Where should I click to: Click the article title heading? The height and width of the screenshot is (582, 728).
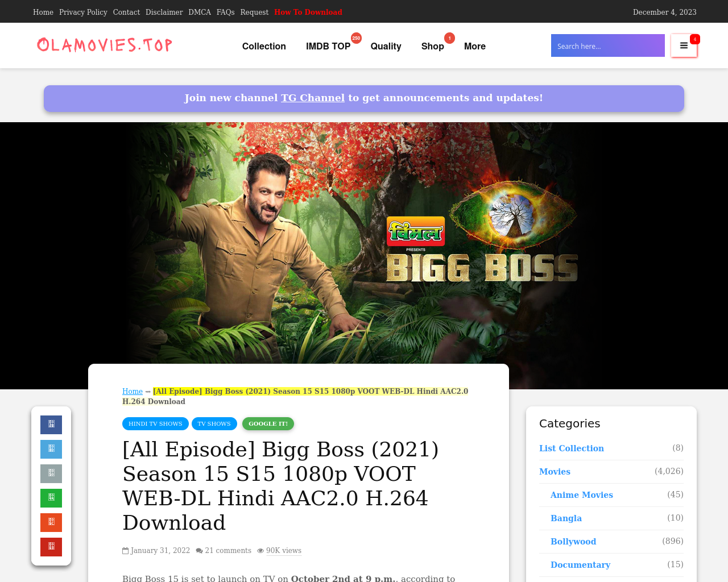pyautogui.click(x=281, y=486)
